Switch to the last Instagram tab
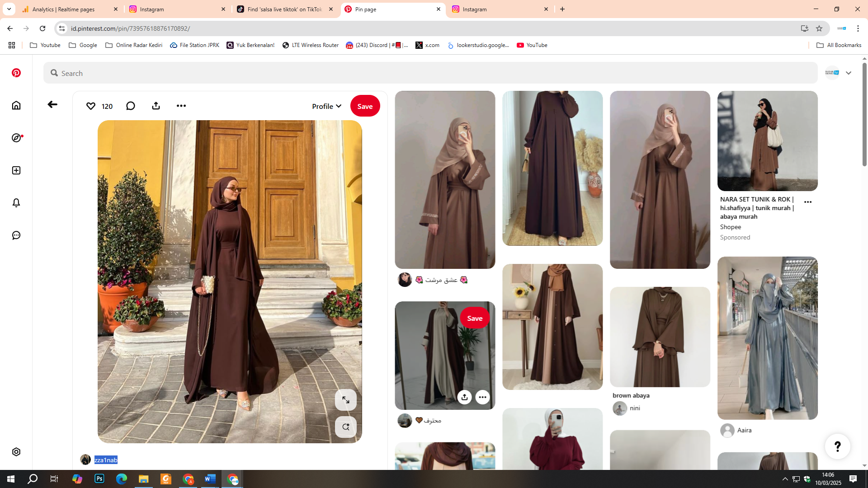The height and width of the screenshot is (488, 868). [x=501, y=9]
